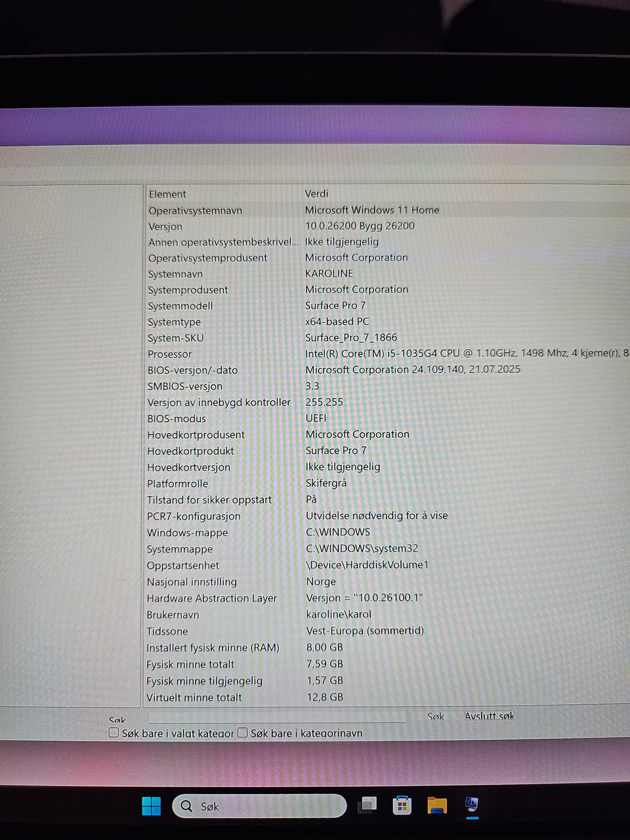
Task: Select 'Tilstand for sikker oppstart' row
Action: (388, 499)
